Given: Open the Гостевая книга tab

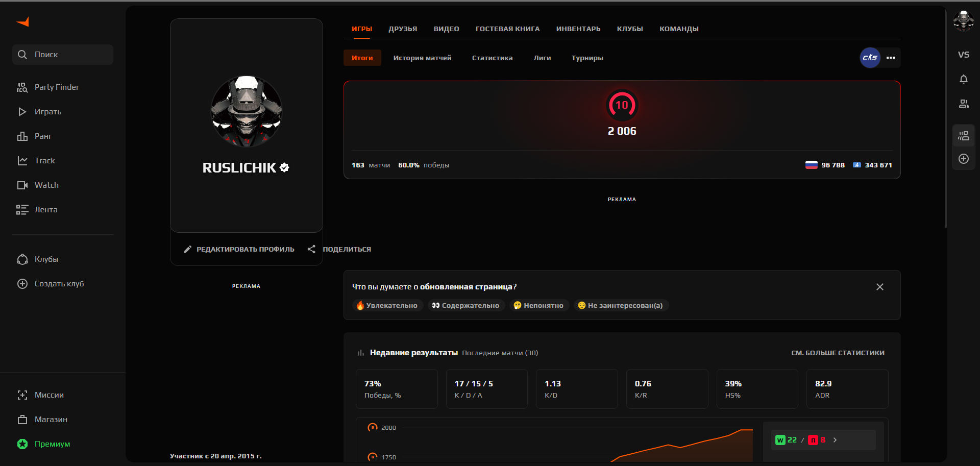Looking at the screenshot, I should point(508,29).
